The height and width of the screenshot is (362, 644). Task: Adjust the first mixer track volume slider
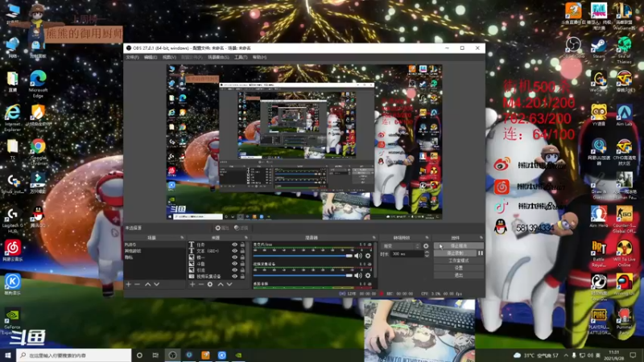[x=303, y=256]
